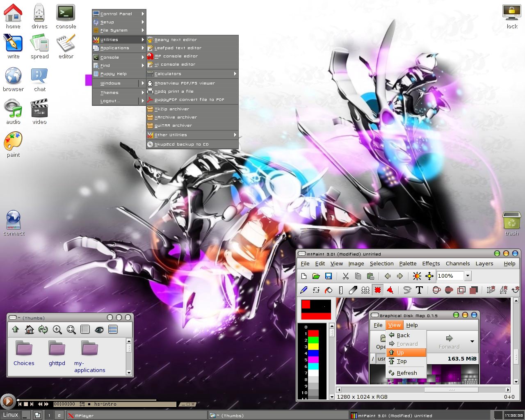
Task: Toggle hidden files eye icon in Thumbs
Action: pos(99,329)
